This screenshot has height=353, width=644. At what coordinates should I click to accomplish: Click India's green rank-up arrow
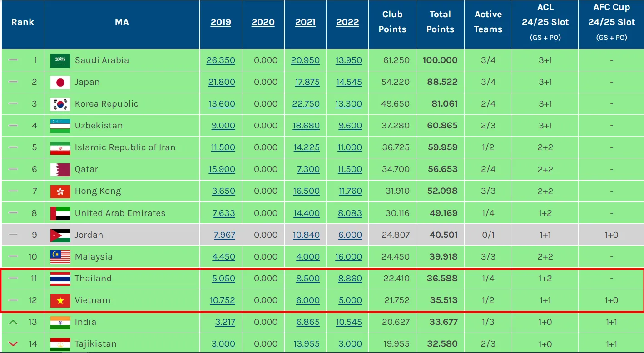[x=13, y=322]
